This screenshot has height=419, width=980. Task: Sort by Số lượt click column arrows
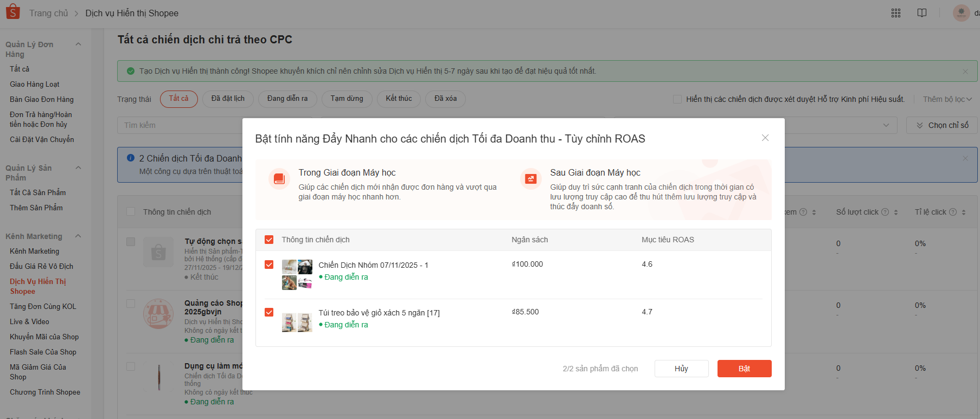[x=896, y=212]
